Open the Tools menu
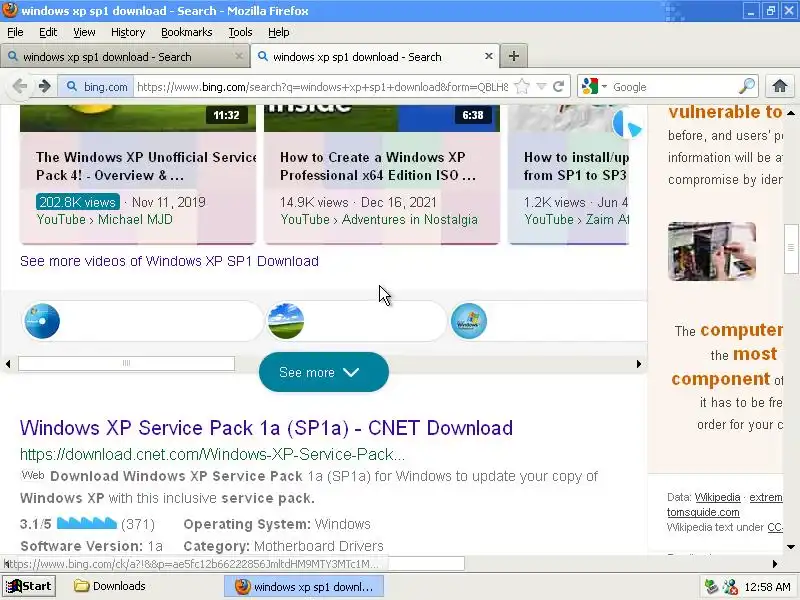 (240, 32)
